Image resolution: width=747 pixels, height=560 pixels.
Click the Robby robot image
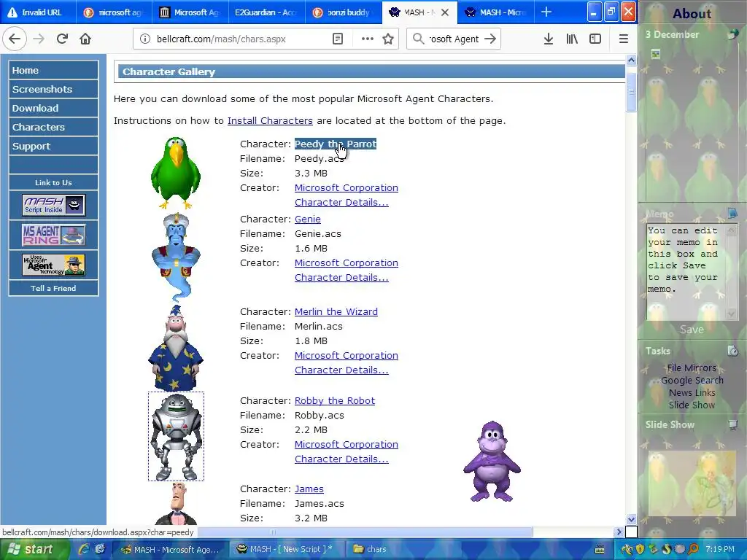click(176, 436)
